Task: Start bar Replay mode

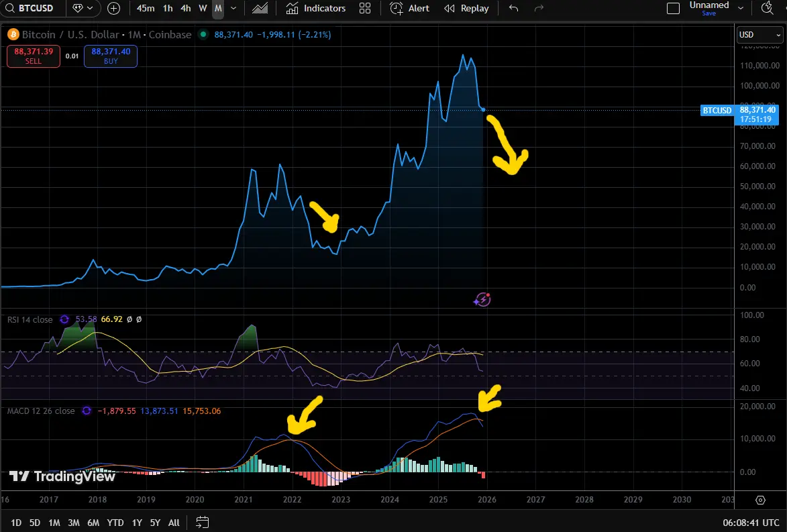Action: coord(466,8)
